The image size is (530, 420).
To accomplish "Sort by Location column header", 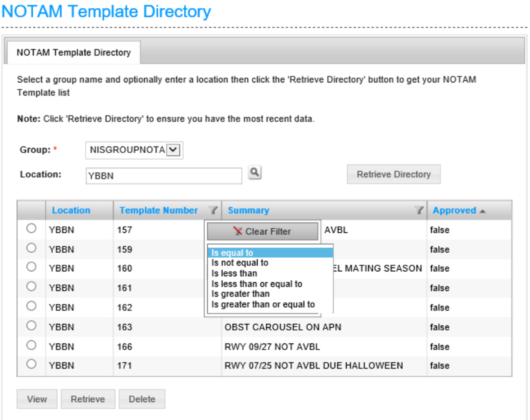I will [x=71, y=210].
